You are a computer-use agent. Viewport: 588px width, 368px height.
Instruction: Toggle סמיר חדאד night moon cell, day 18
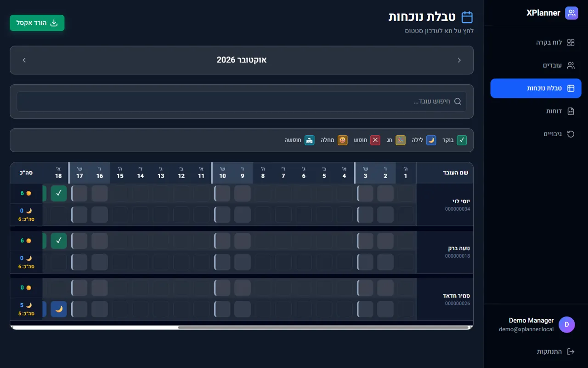tap(59, 309)
